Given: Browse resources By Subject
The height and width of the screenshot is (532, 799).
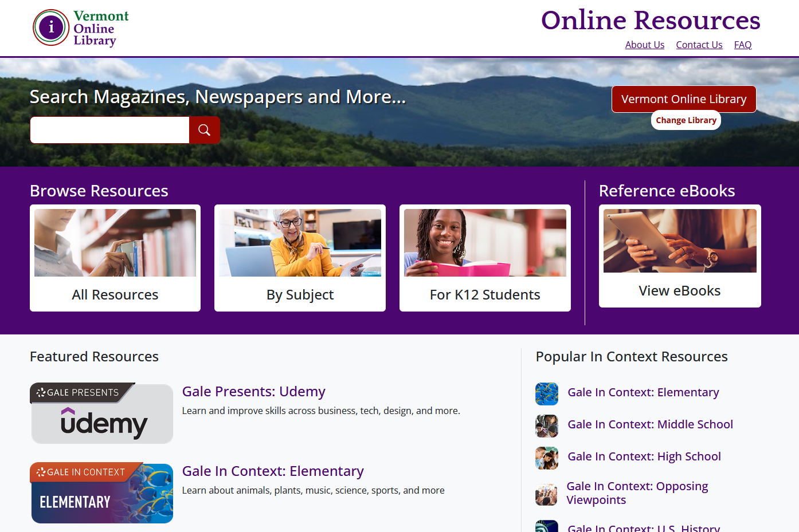Looking at the screenshot, I should point(300,258).
